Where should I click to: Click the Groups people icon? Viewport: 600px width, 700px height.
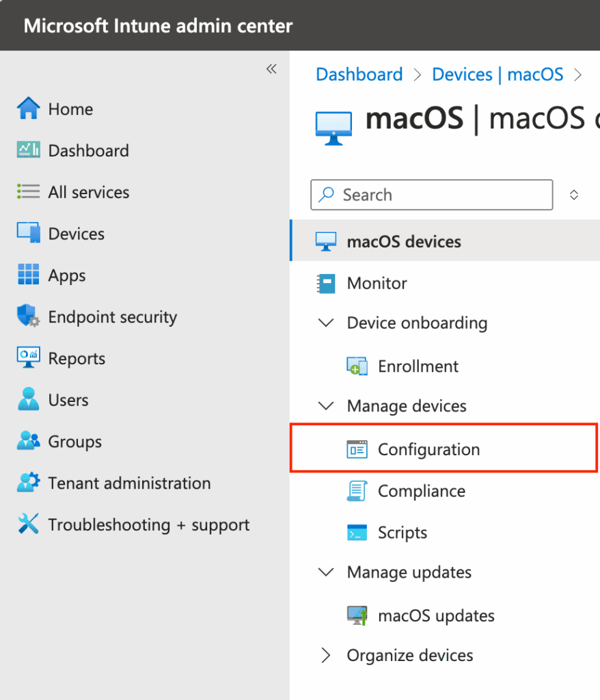coord(28,442)
